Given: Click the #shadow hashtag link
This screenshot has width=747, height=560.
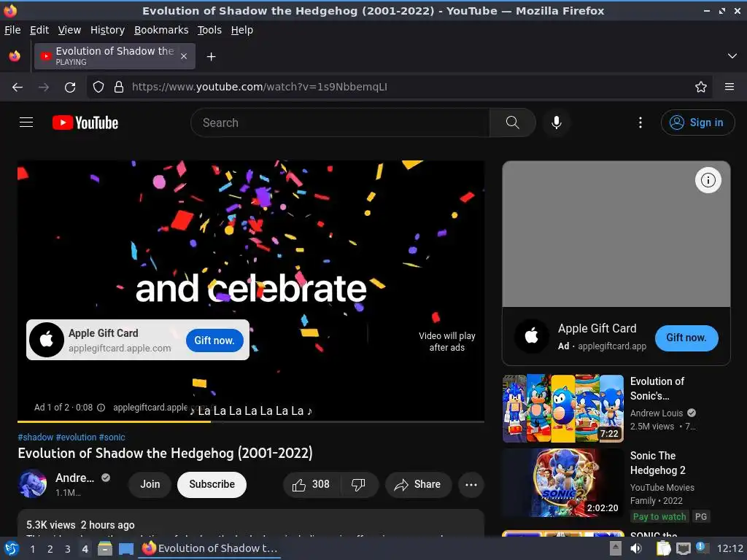Looking at the screenshot, I should (x=36, y=437).
